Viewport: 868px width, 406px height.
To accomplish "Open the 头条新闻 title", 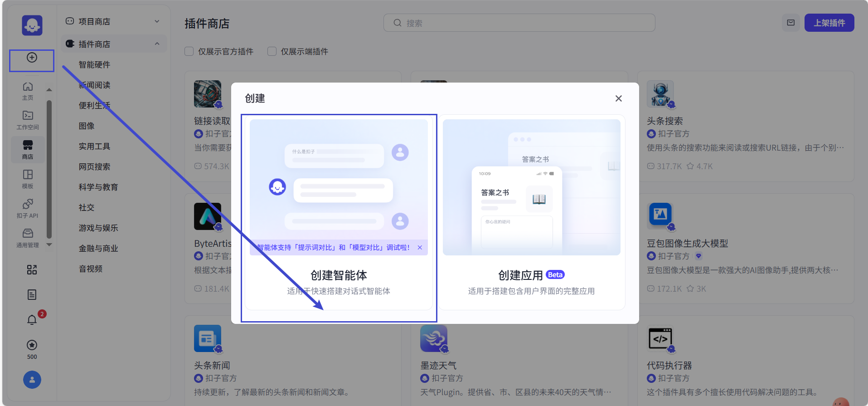I will click(212, 365).
